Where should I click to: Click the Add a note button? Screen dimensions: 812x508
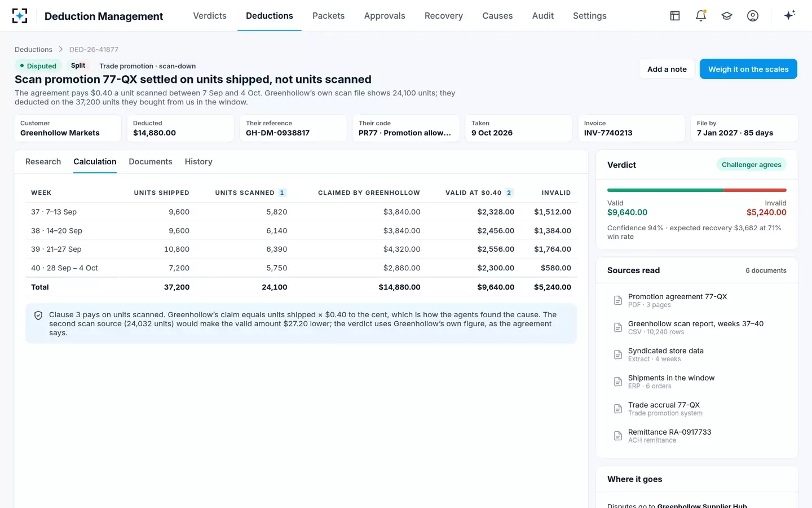click(667, 69)
